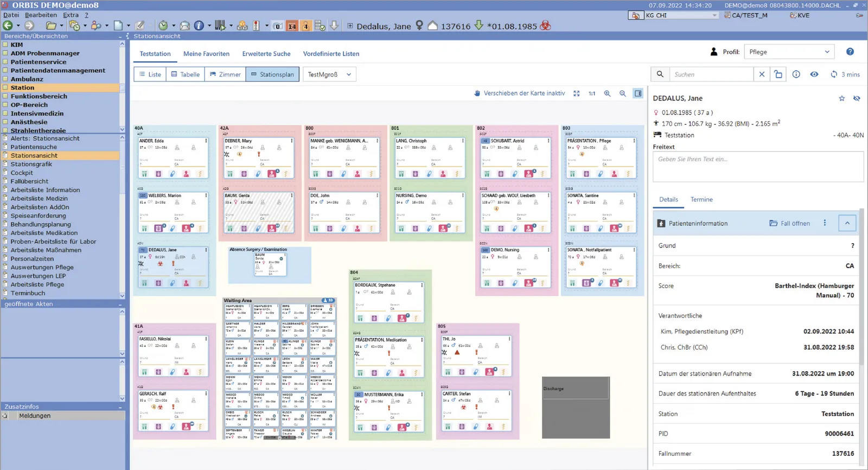Screen dimensions: 868x470
Task: Click the zoom out magnifier on map toolbar
Action: pos(623,93)
